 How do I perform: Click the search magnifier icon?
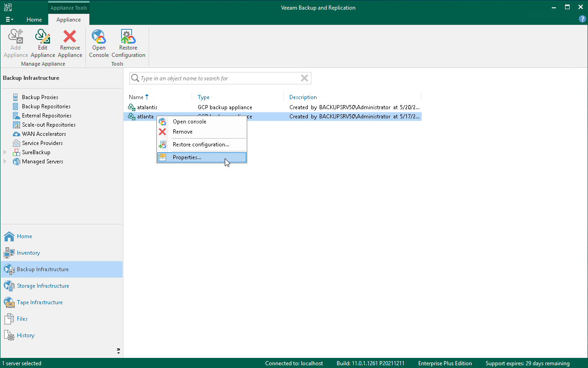[135, 78]
